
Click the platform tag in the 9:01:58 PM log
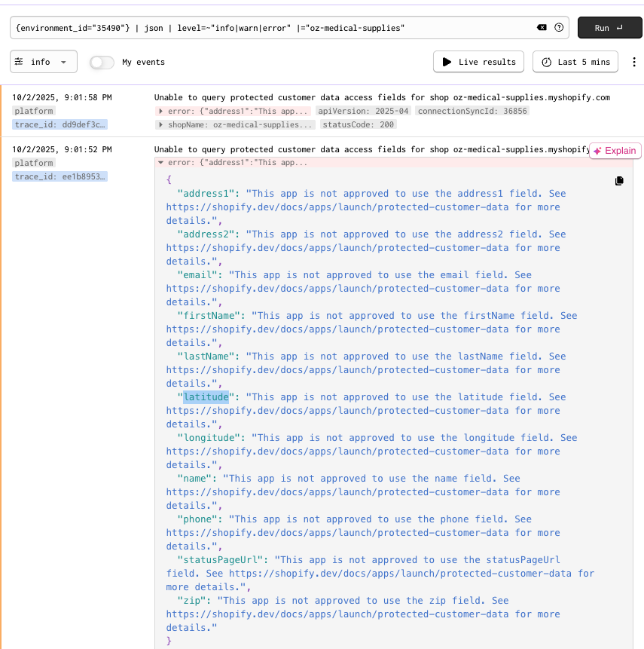coord(34,111)
